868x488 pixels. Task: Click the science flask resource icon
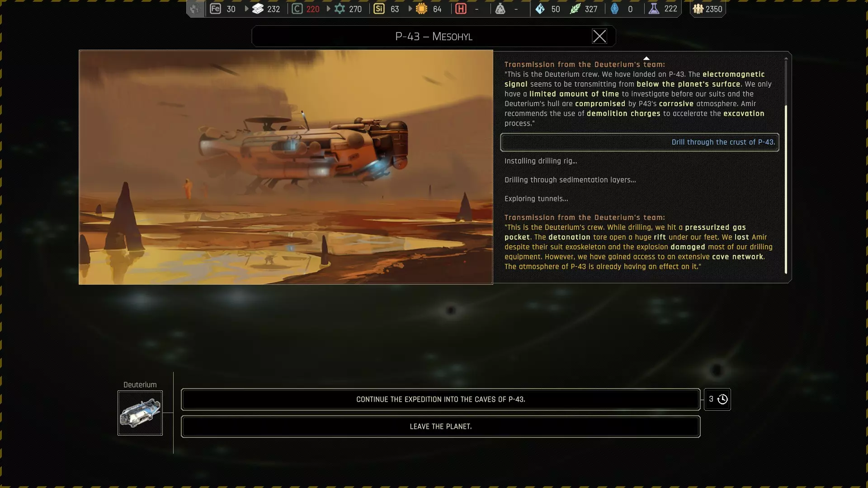[x=654, y=9]
